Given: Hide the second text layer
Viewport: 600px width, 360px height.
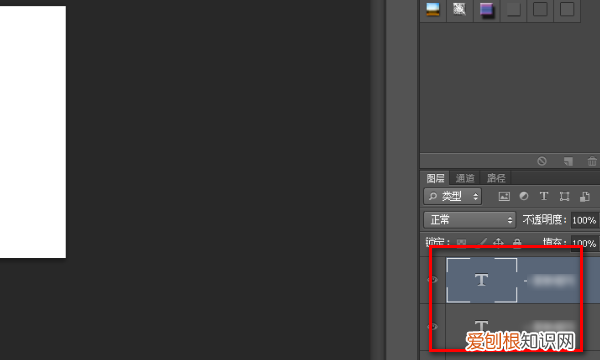Looking at the screenshot, I should (433, 327).
